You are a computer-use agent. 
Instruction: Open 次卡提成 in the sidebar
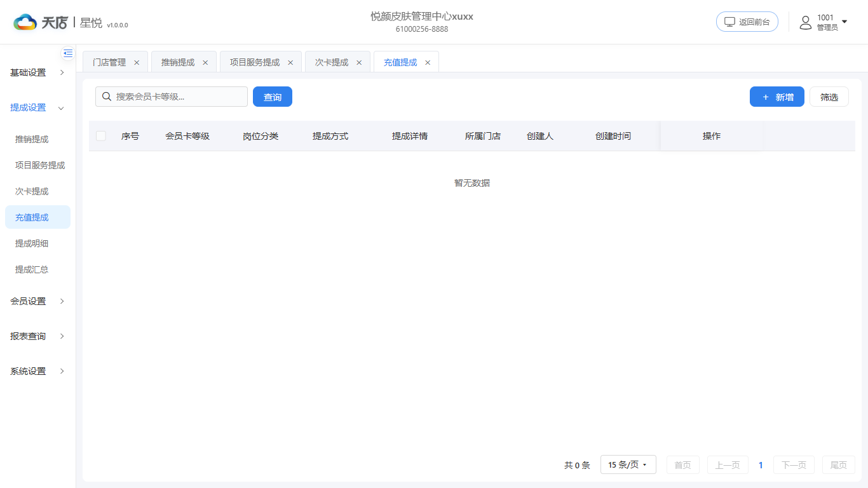(x=37, y=191)
